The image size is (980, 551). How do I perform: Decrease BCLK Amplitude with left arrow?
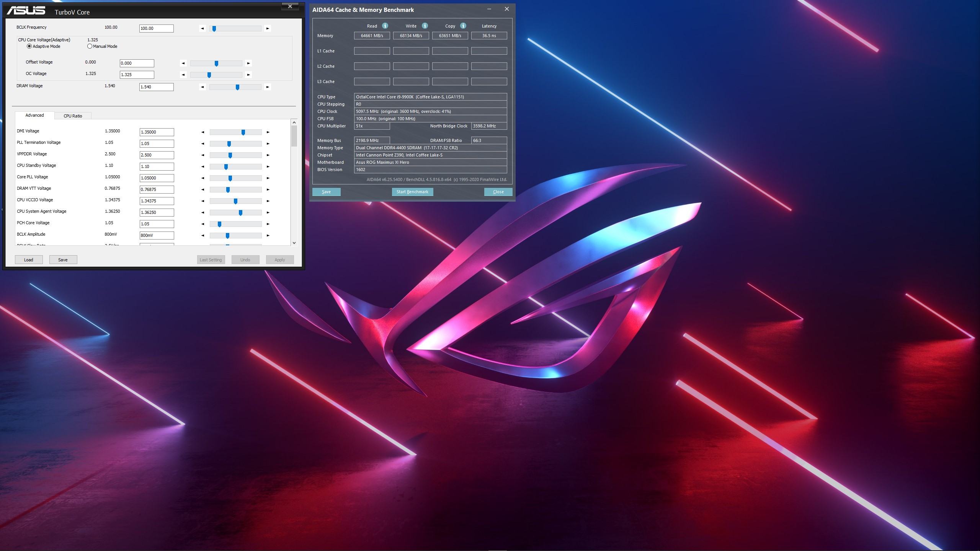[x=203, y=235]
